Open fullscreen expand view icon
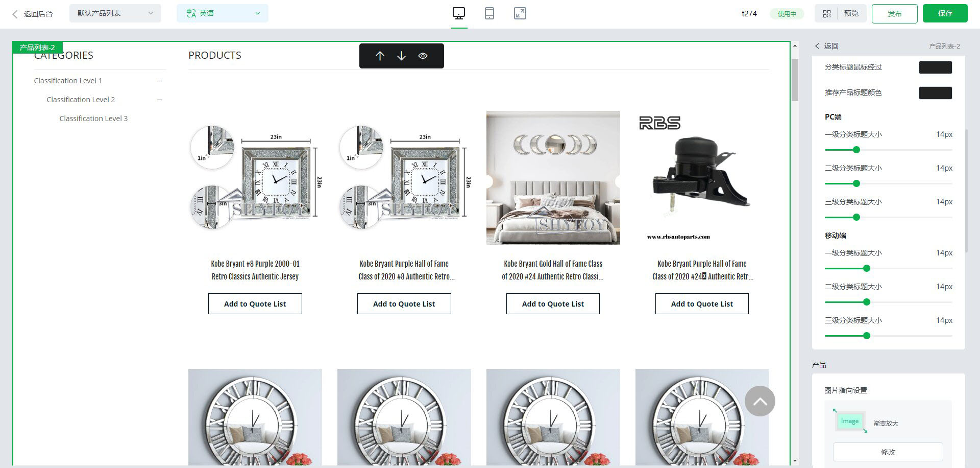Image resolution: width=980 pixels, height=468 pixels. pos(520,13)
